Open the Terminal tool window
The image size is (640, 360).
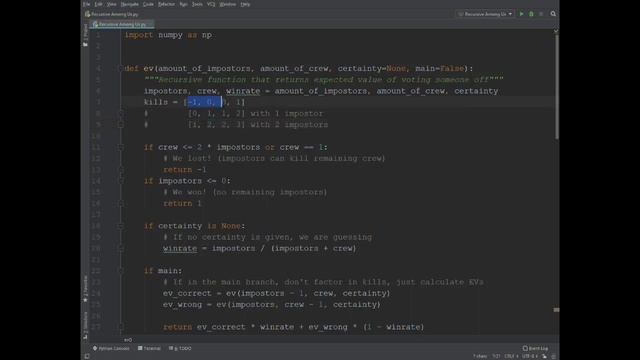149,349
